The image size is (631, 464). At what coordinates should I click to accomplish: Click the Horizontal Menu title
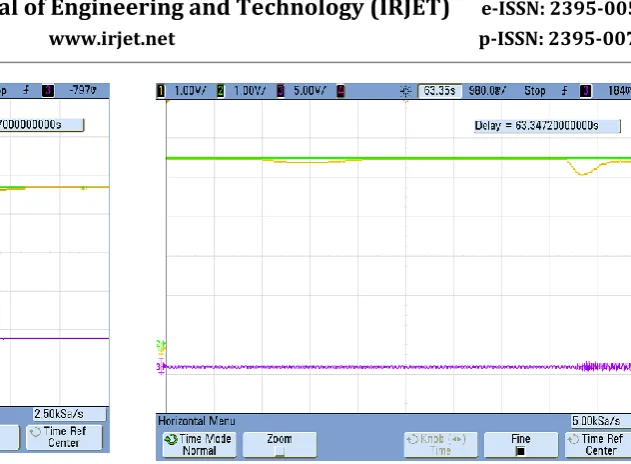[x=197, y=421]
